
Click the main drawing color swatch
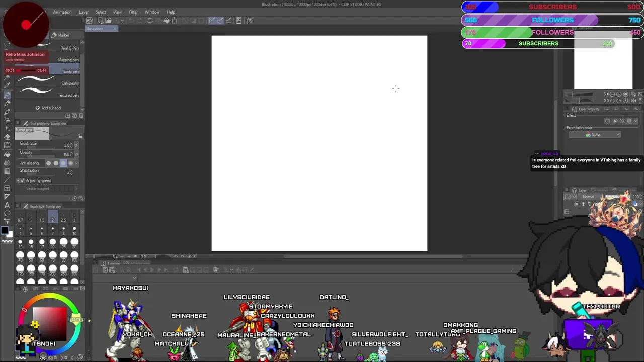point(4,230)
